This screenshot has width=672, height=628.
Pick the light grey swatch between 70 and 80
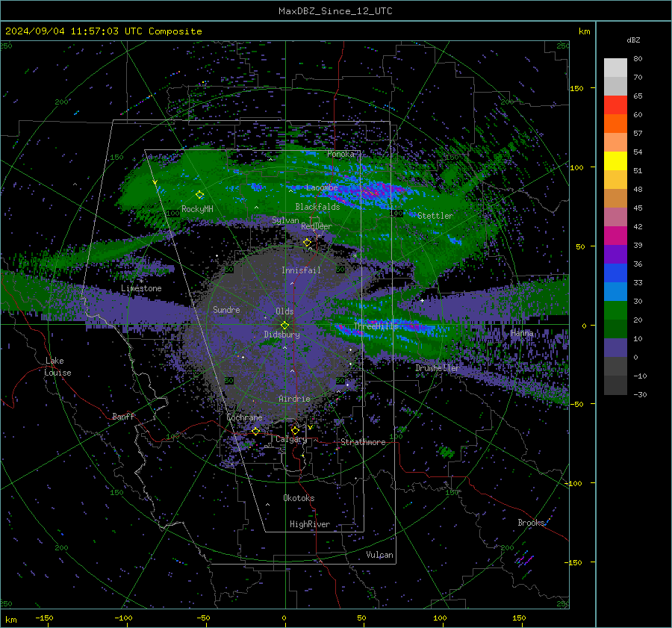(615, 68)
